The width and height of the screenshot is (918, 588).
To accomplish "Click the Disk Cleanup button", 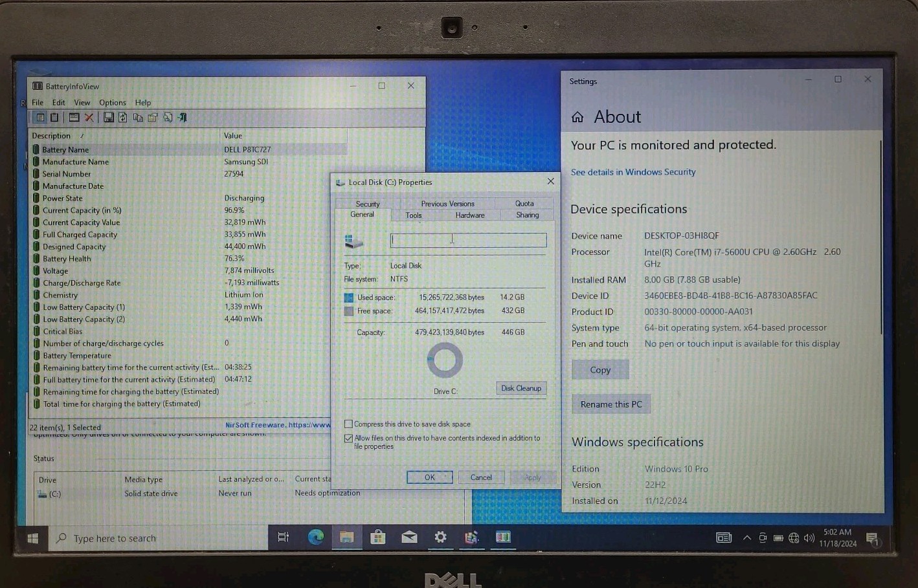I will (x=521, y=388).
